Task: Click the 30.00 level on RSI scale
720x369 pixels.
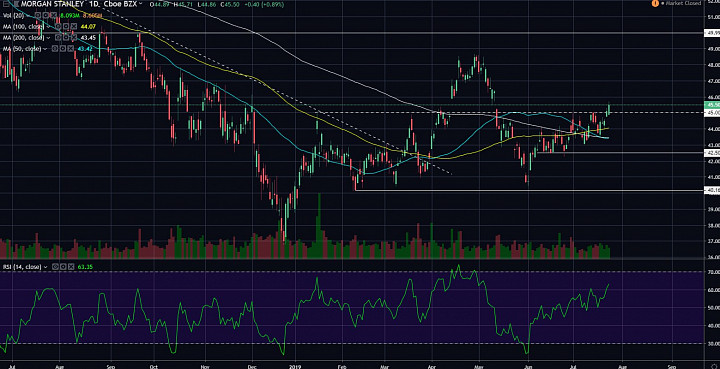Action: [x=713, y=344]
